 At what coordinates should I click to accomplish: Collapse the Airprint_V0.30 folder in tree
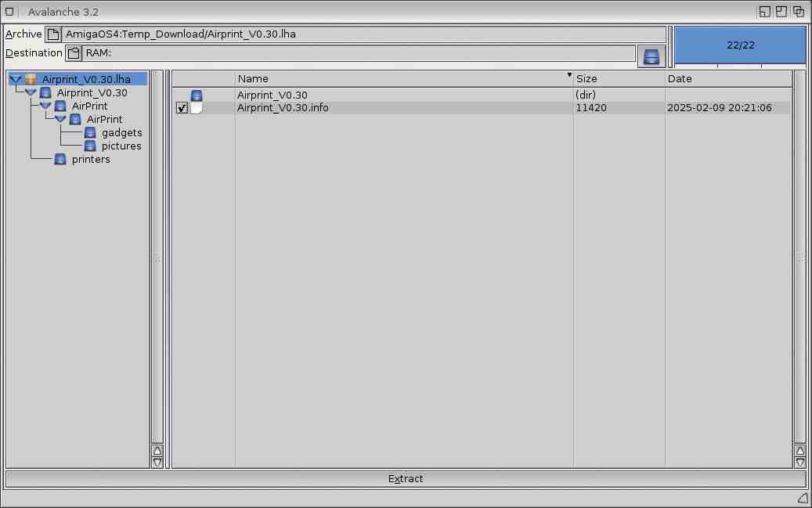[x=31, y=92]
